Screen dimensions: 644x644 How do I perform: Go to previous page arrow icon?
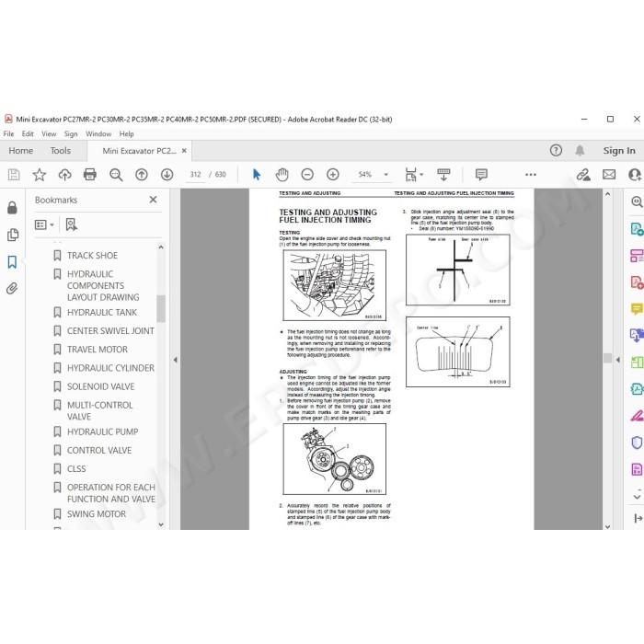[x=142, y=175]
